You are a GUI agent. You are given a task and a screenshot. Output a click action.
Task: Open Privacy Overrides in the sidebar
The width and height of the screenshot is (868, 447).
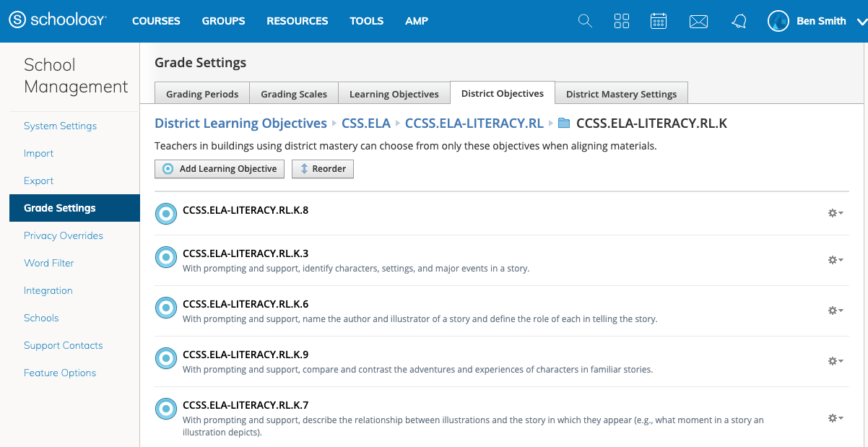[x=64, y=235]
